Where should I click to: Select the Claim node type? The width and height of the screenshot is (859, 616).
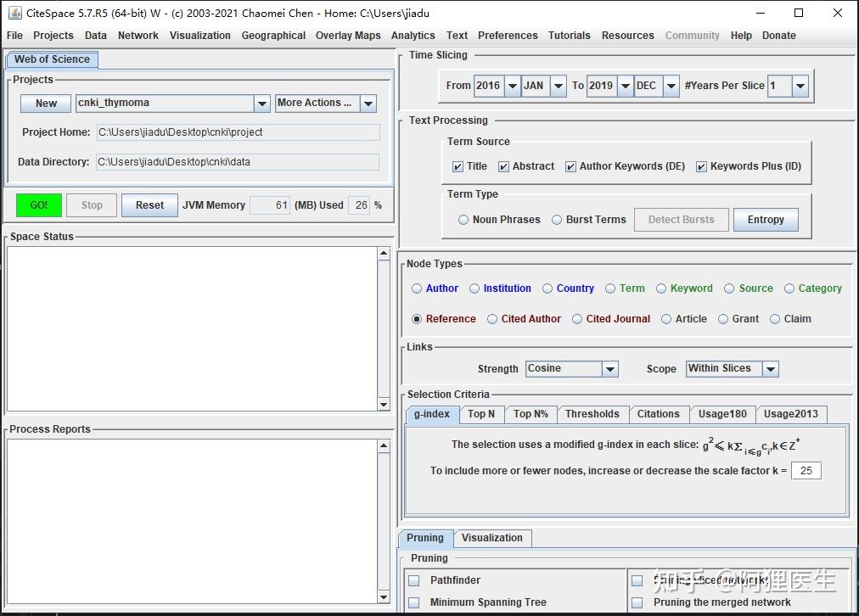775,319
